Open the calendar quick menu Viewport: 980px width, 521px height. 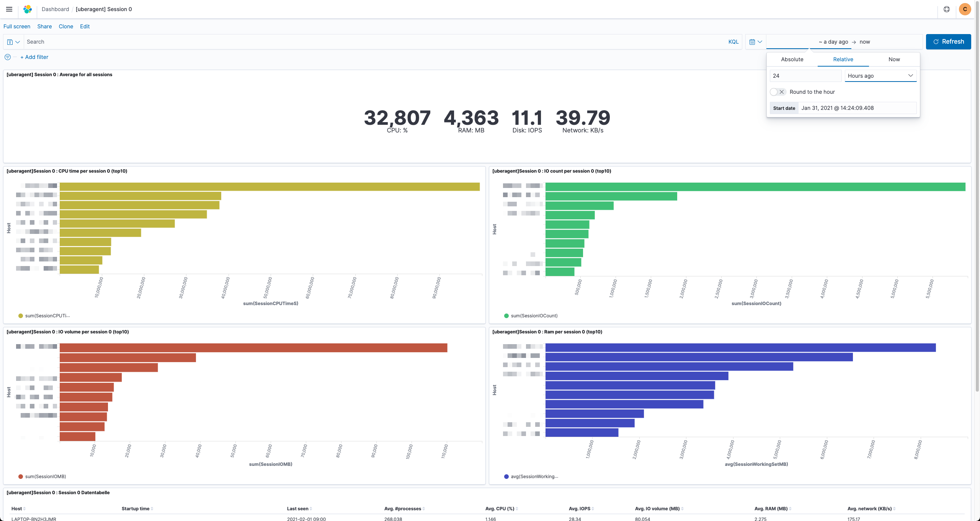(x=755, y=42)
